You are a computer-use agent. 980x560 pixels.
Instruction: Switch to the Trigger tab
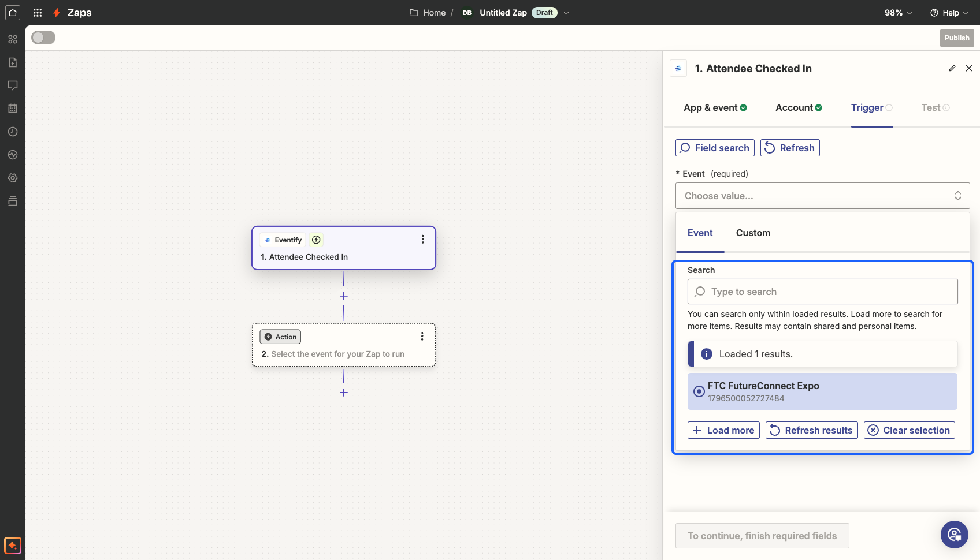click(x=872, y=107)
